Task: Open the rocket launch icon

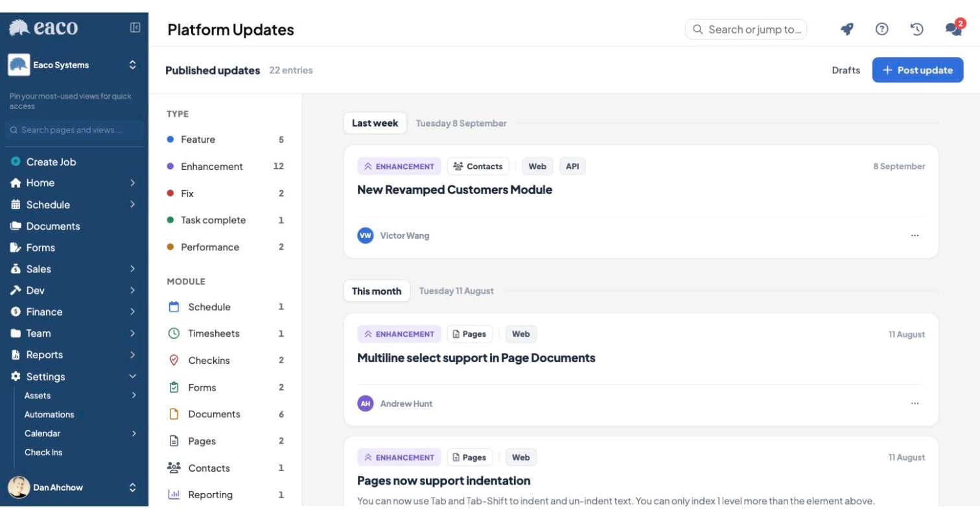Action: 846,29
